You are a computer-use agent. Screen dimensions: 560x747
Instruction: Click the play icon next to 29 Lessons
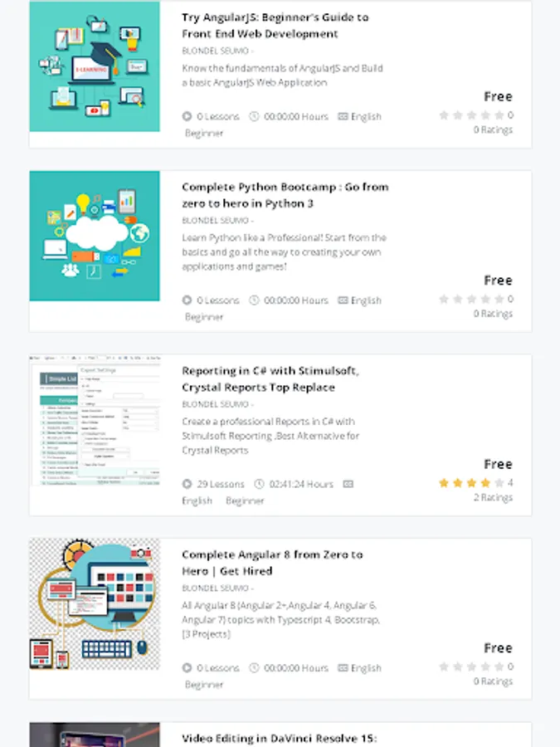pyautogui.click(x=187, y=484)
